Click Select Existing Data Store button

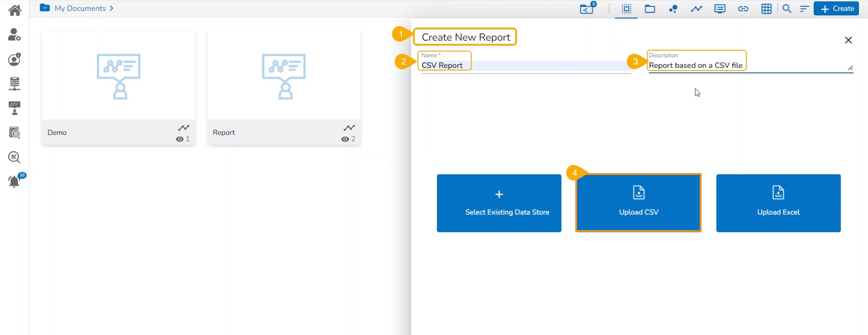click(x=499, y=203)
